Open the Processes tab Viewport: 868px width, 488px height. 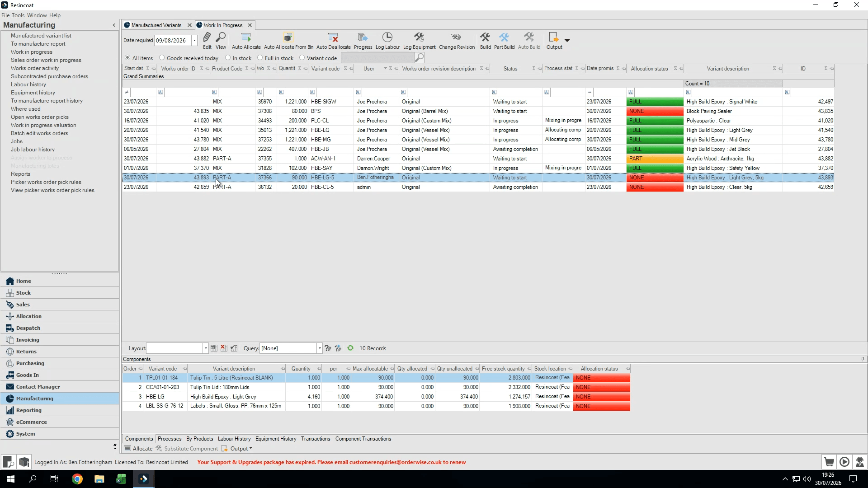(170, 439)
